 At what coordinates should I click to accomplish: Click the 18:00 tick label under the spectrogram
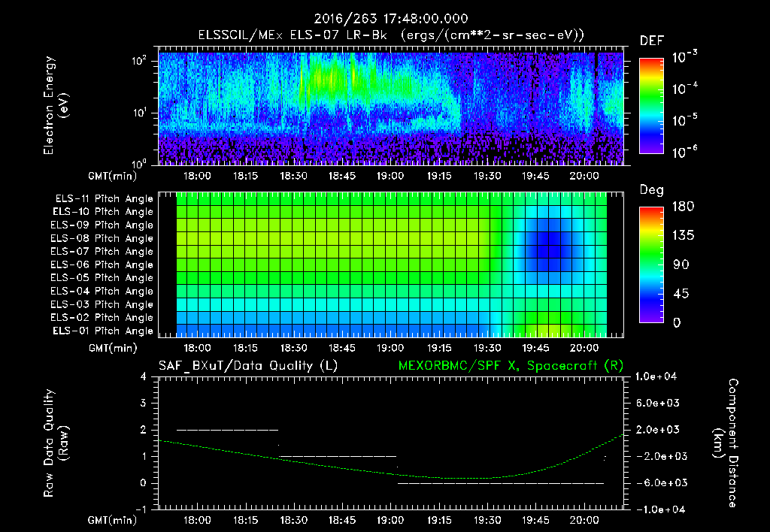click(x=197, y=176)
